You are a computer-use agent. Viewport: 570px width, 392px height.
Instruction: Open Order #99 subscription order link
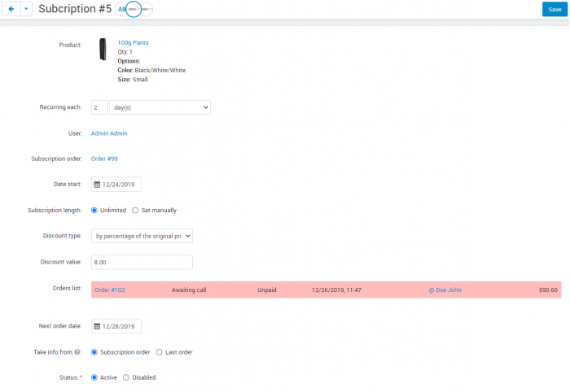click(104, 159)
